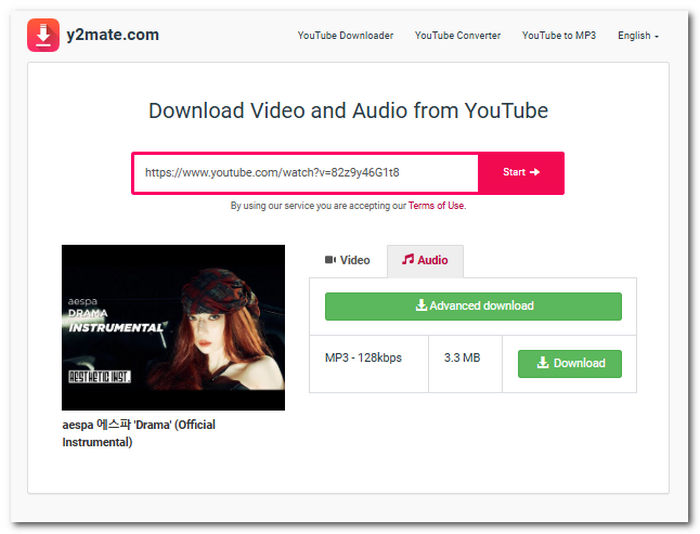This screenshot has width=700, height=534.
Task: Focus the YouTube URL input field
Action: tap(306, 173)
